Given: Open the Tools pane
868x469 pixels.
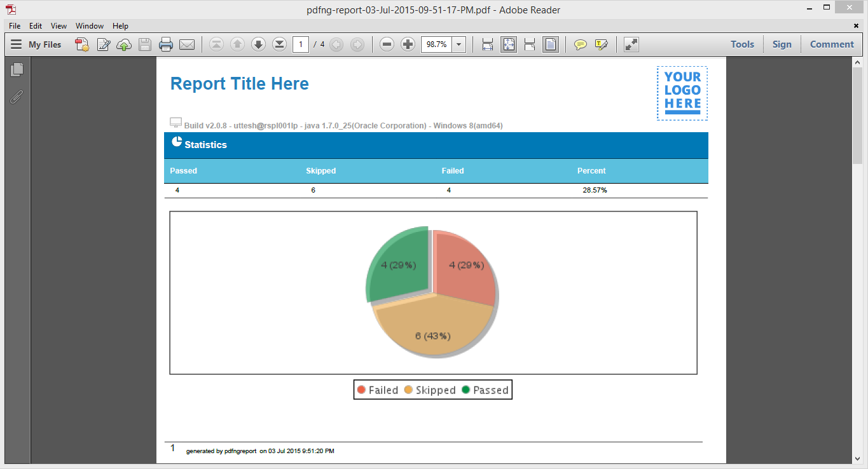Looking at the screenshot, I should point(742,44).
